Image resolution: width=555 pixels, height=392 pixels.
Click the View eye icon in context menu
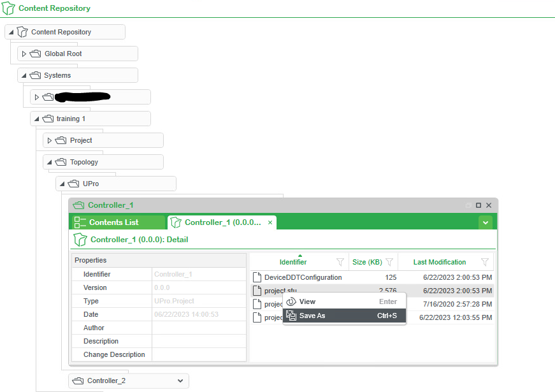[x=291, y=301]
